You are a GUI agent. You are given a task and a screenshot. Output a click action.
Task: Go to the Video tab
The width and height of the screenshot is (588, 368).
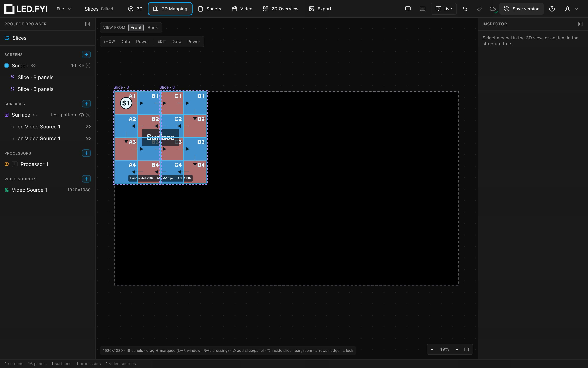click(x=242, y=9)
